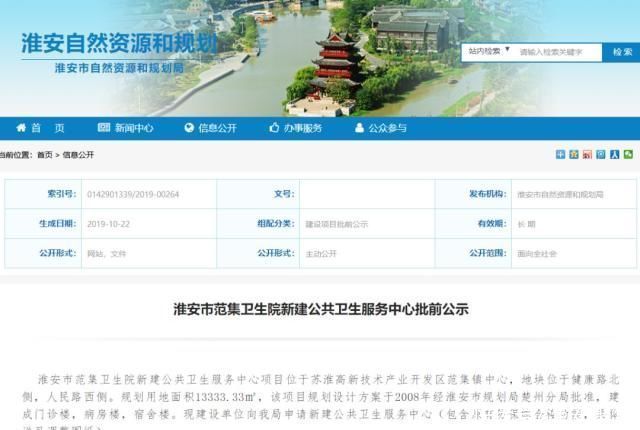Select the 面向全社会 scope value
The image size is (640, 430).
click(537, 254)
